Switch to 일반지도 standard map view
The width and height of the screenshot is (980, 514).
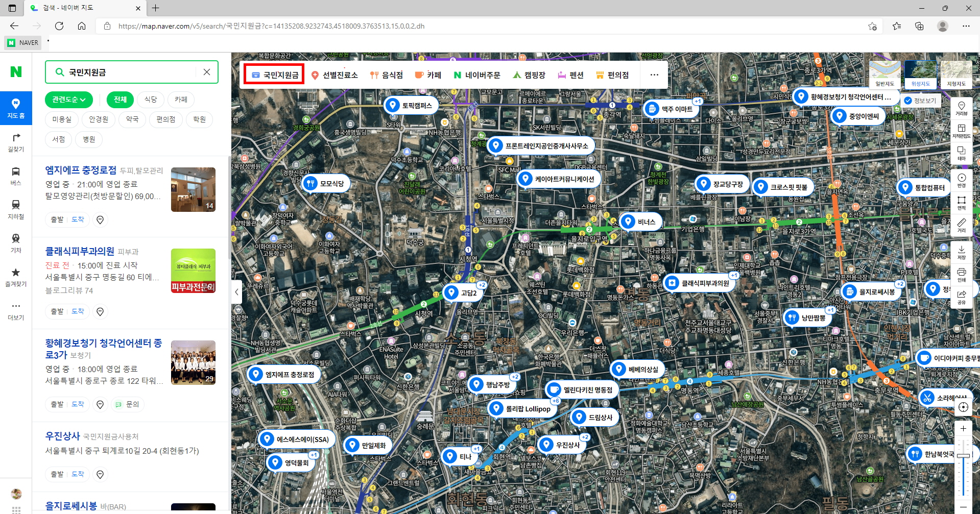[885, 74]
